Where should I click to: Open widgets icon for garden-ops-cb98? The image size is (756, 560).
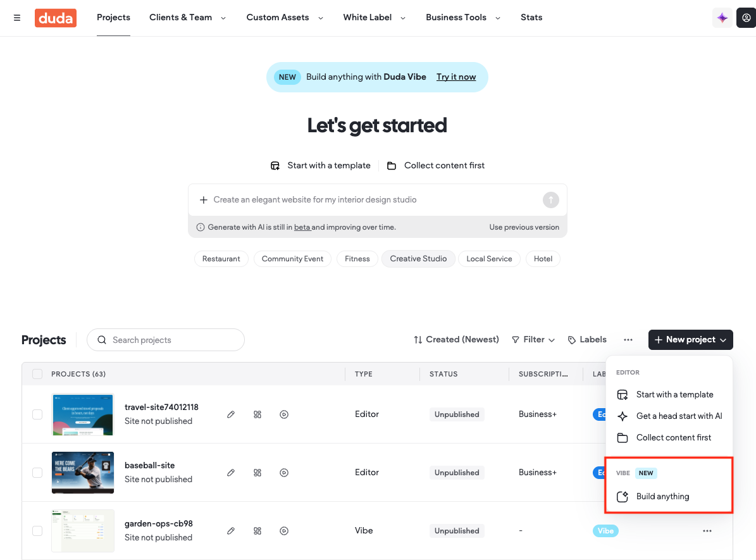(x=257, y=531)
